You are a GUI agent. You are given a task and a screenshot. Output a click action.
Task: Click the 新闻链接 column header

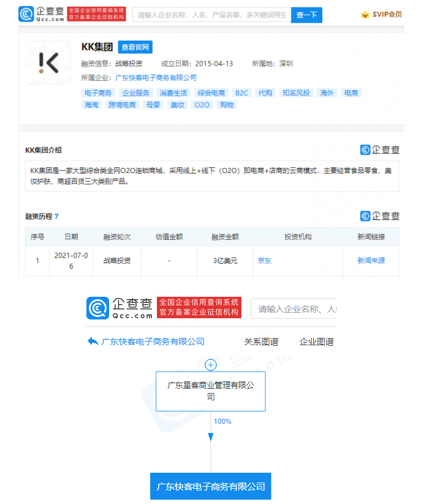click(x=371, y=237)
